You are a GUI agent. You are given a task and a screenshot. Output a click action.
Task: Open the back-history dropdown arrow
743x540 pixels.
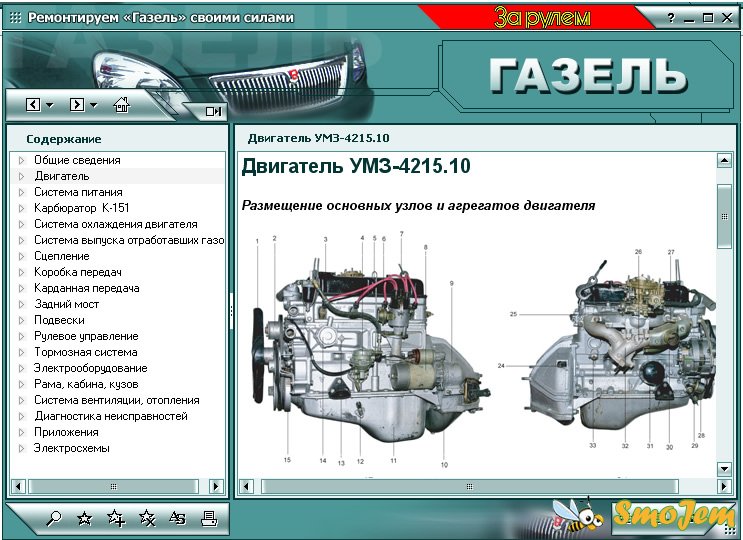click(x=50, y=105)
